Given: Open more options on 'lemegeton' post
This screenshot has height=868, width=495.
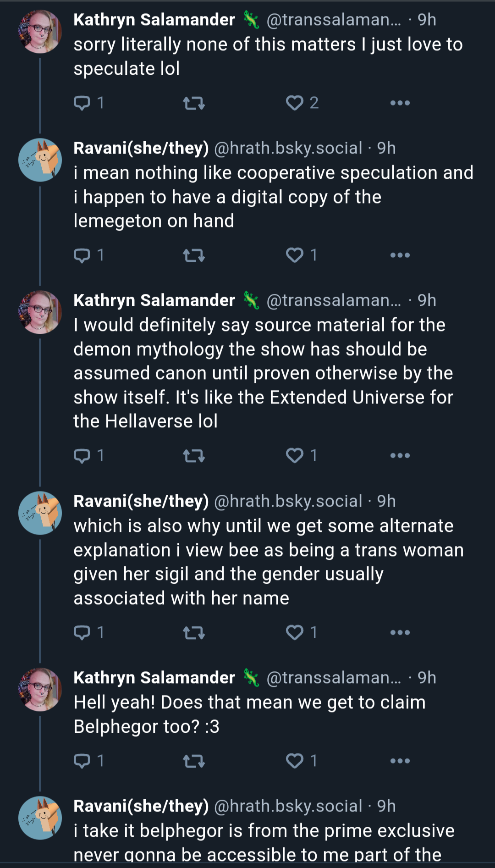Looking at the screenshot, I should (400, 255).
